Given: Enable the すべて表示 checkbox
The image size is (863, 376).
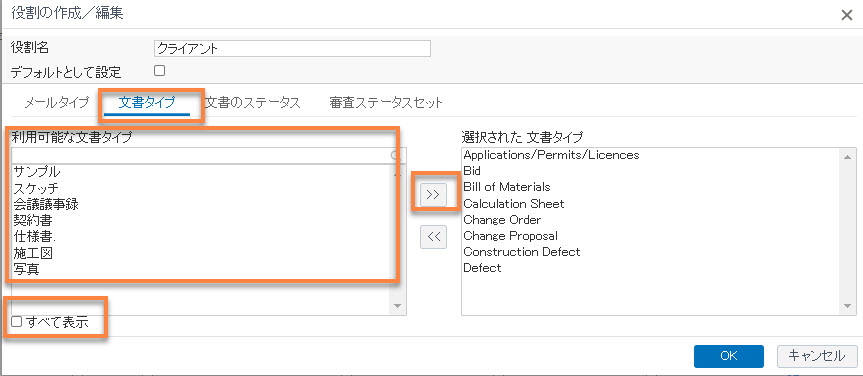Looking at the screenshot, I should pos(17,322).
